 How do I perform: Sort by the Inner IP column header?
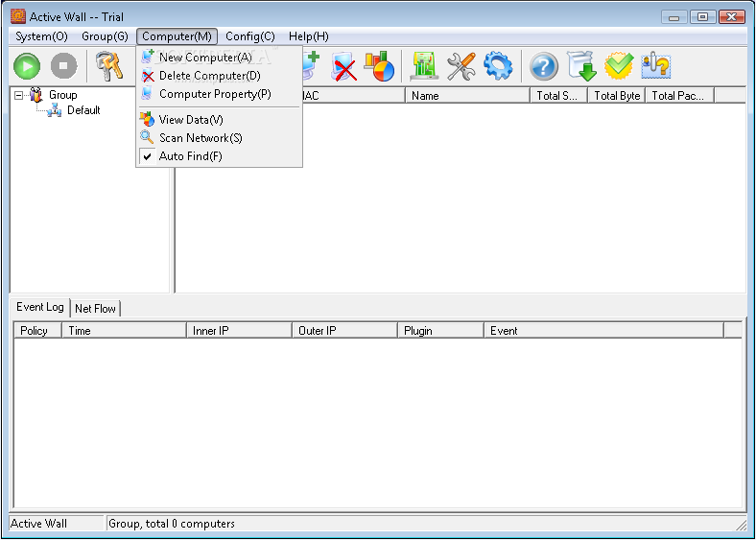tap(239, 331)
